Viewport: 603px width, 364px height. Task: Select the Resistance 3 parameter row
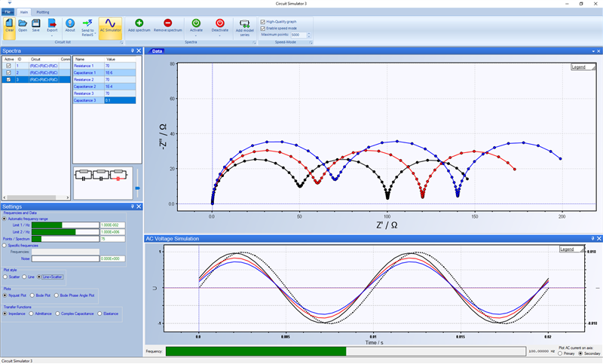click(x=104, y=93)
